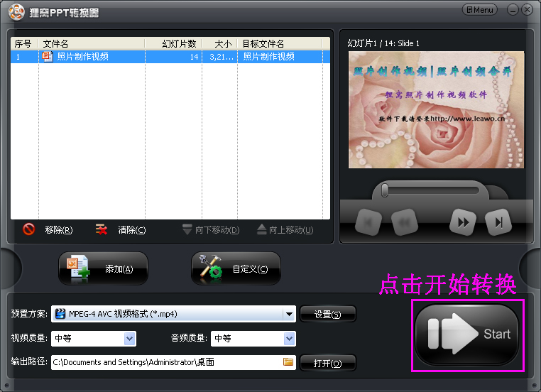This screenshot has height=392, width=541.
Task: Click the 打开(O) open folder button
Action: 327,363
